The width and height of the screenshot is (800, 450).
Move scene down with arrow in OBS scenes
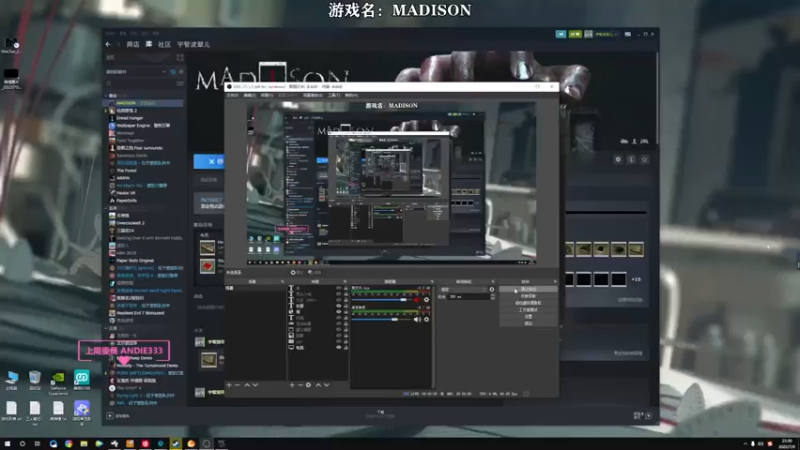[x=255, y=385]
